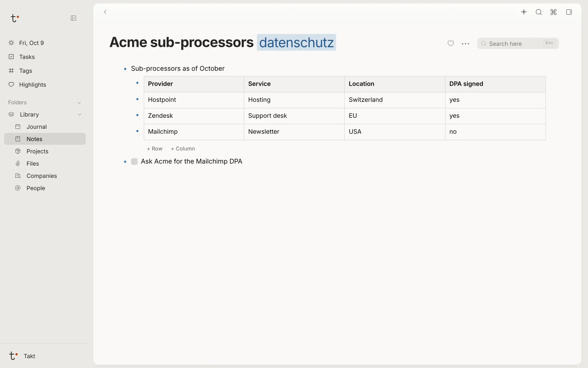
Task: Click the bullet beside the Mailchimp row
Action: (137, 131)
